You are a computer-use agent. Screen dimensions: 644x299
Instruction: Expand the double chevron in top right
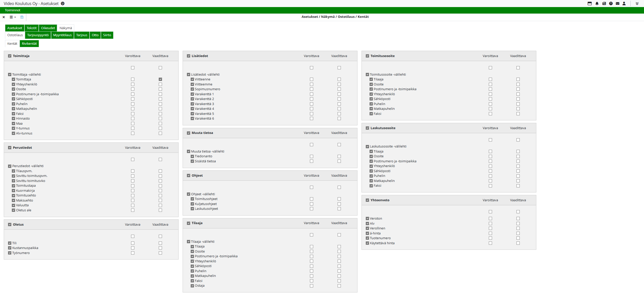[x=637, y=4]
